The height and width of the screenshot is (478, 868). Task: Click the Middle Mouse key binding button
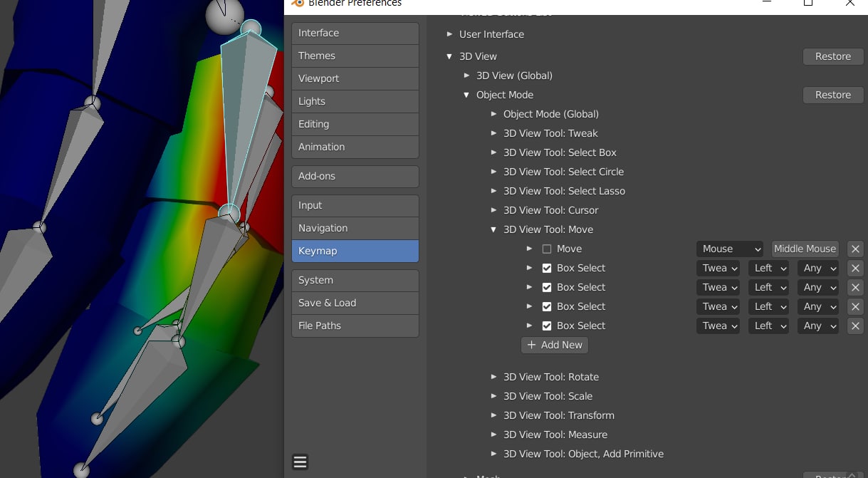coord(805,249)
